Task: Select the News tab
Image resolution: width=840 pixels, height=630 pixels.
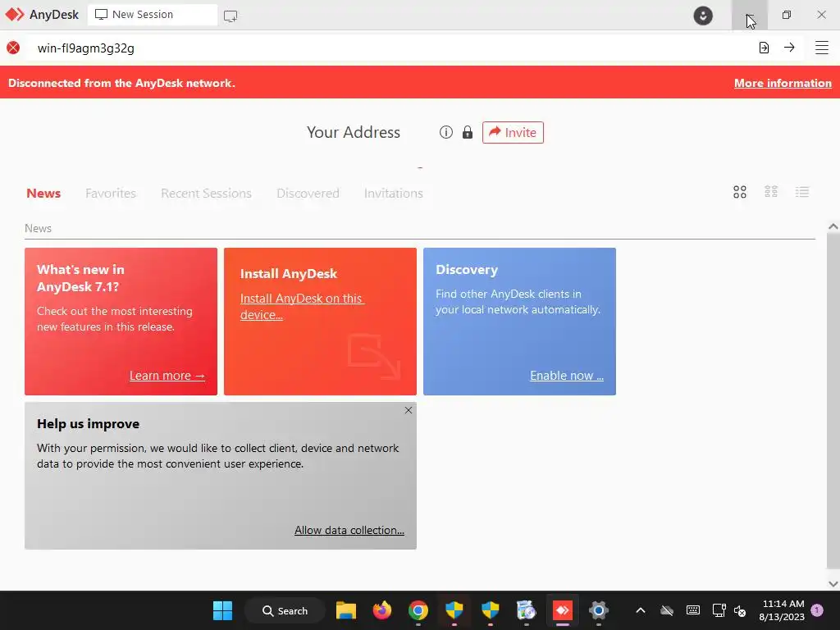Action: [43, 193]
